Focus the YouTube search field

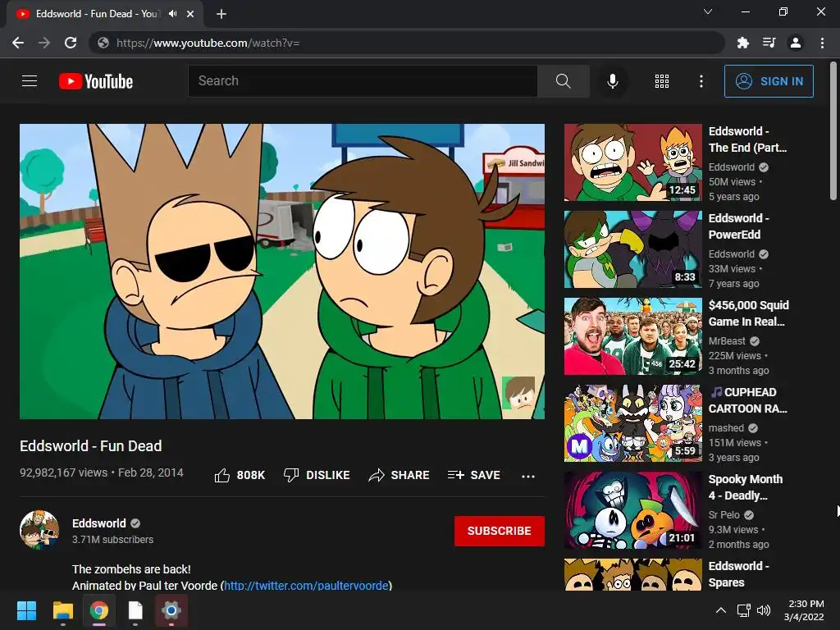(363, 81)
